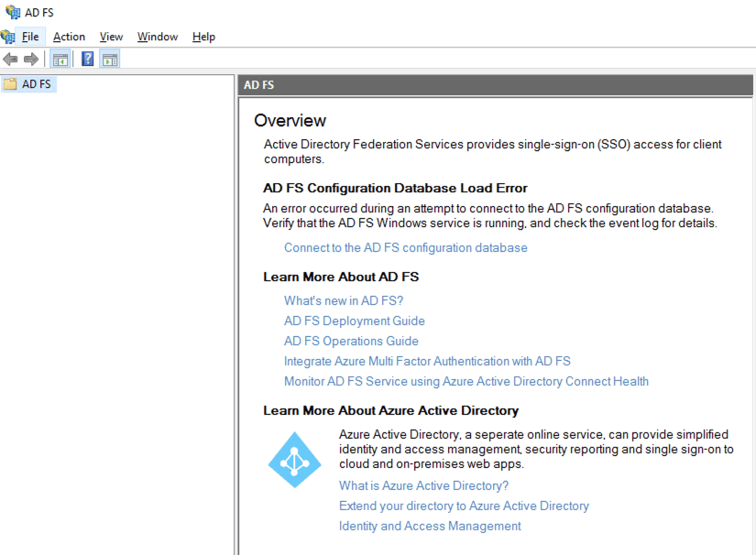
Task: Open the What's new in AD FS link
Action: click(x=344, y=301)
